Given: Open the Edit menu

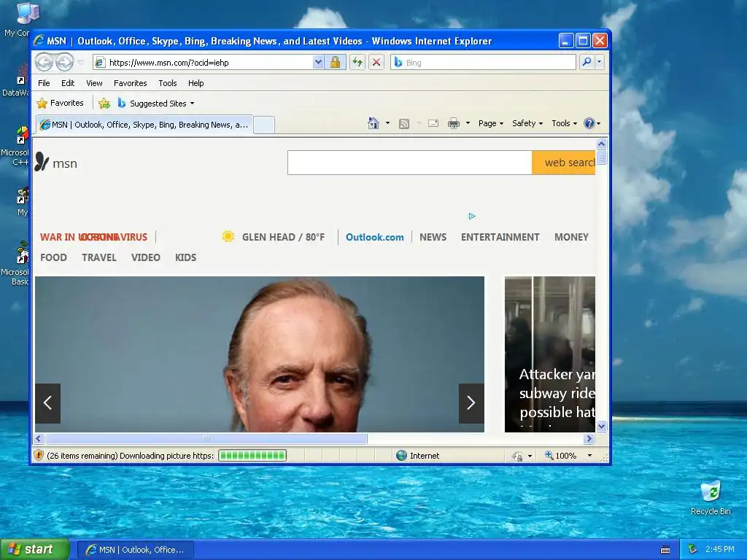Looking at the screenshot, I should [x=68, y=83].
